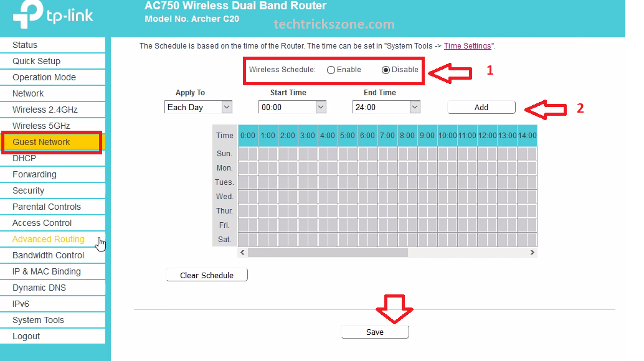This screenshot has height=361, width=644.
Task: Select Wireless 2.4GHz from sidebar
Action: pos(45,110)
